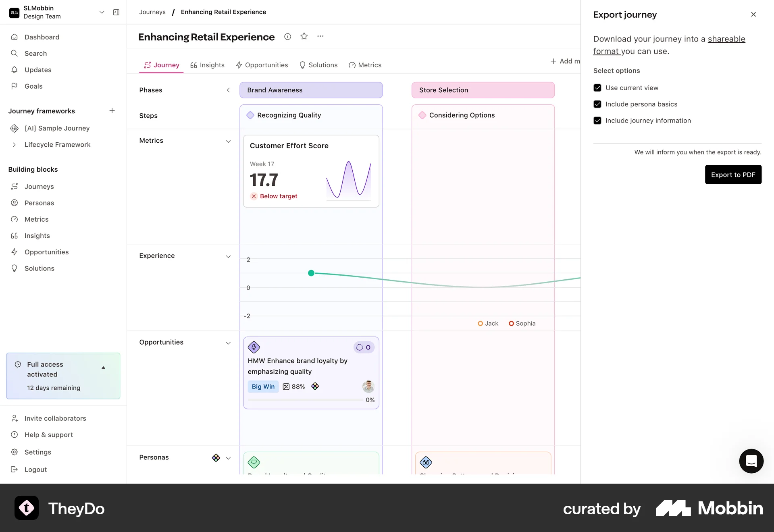Click the green experience curve point

[311, 273]
